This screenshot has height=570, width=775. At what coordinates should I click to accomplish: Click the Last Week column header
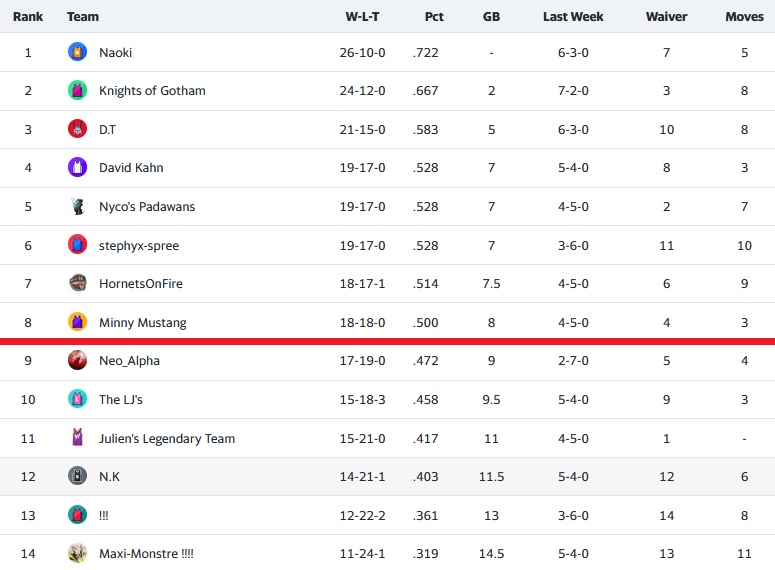573,17
